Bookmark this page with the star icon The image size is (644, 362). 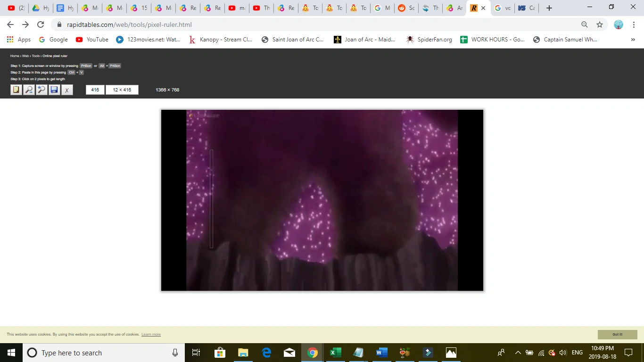[600, 25]
